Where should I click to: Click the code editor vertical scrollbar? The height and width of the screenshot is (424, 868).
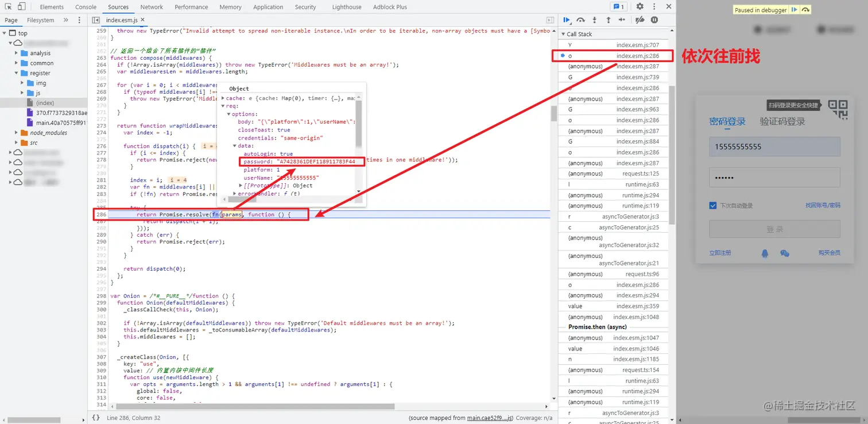(x=553, y=113)
